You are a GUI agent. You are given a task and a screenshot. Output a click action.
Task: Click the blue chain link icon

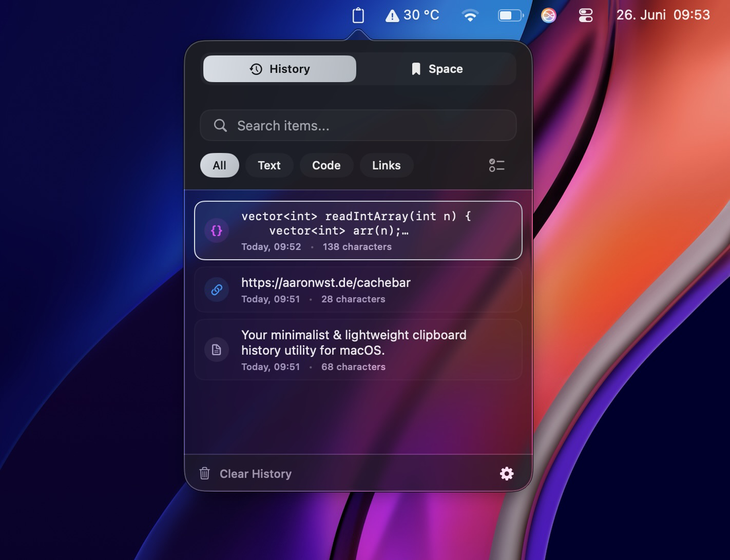tap(217, 289)
